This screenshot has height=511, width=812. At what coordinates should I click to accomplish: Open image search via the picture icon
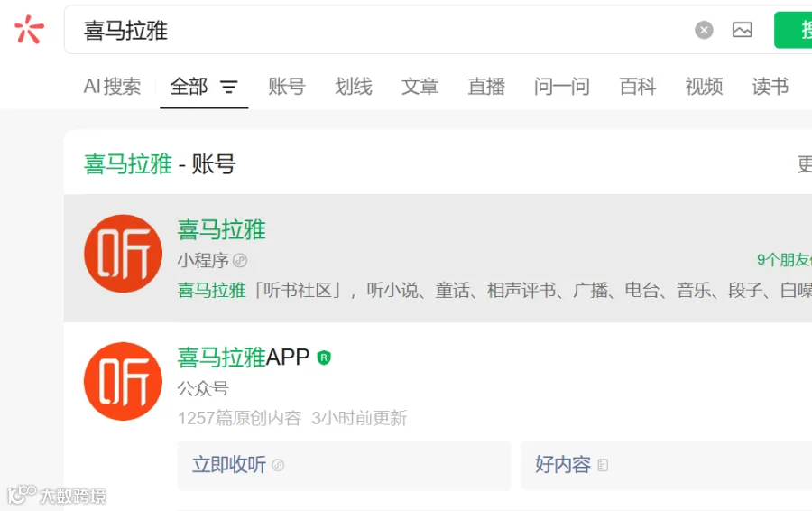pos(743,30)
